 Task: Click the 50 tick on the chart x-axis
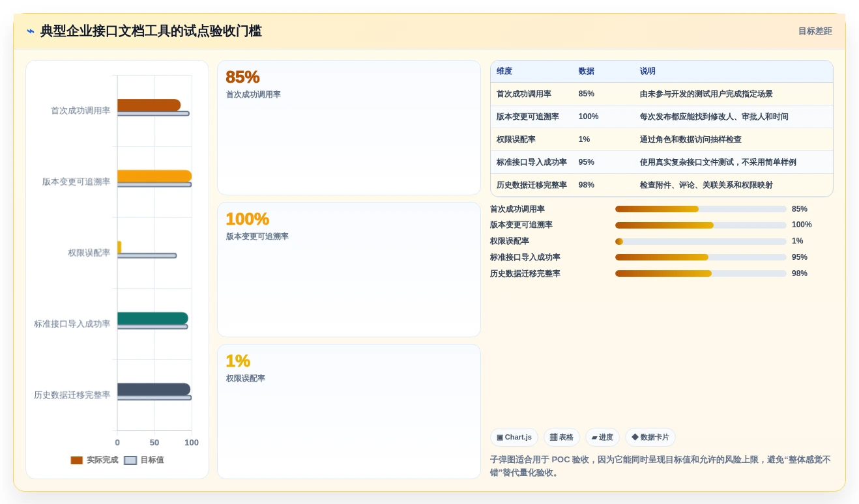point(154,443)
